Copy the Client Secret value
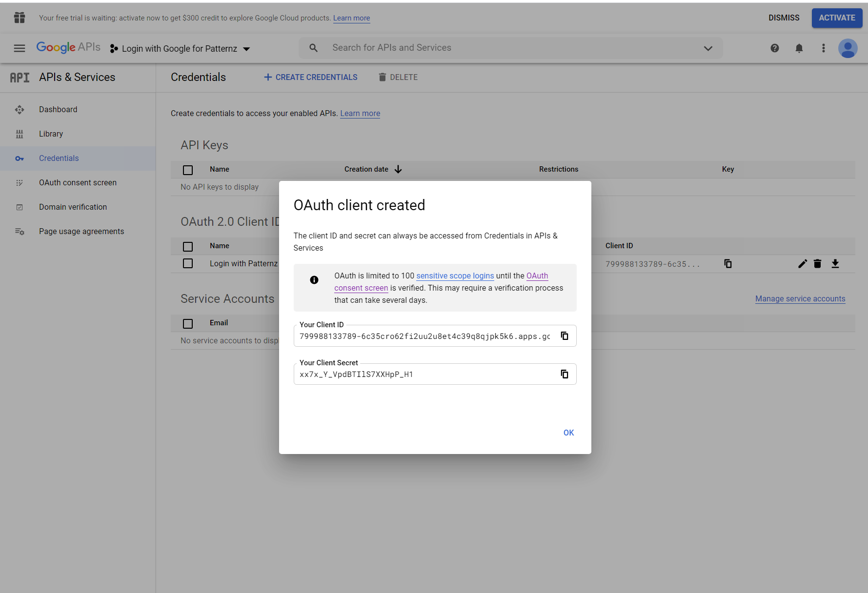Image resolution: width=868 pixels, height=593 pixels. click(565, 374)
